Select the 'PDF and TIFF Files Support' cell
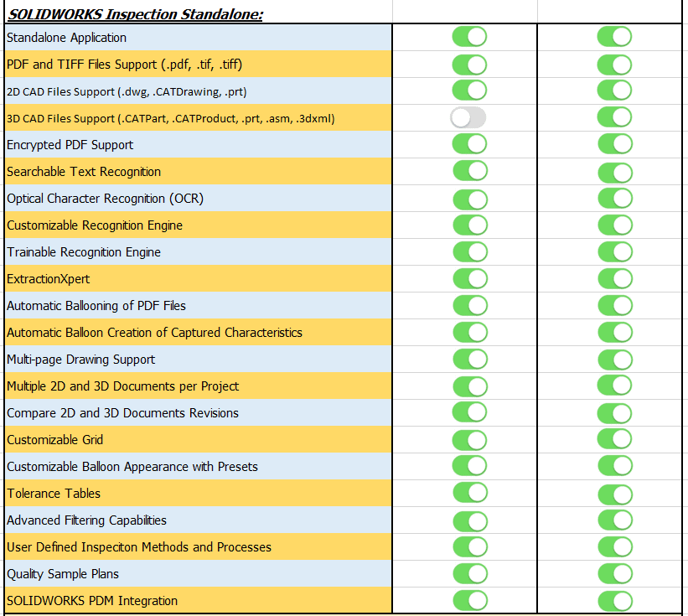 click(x=198, y=64)
